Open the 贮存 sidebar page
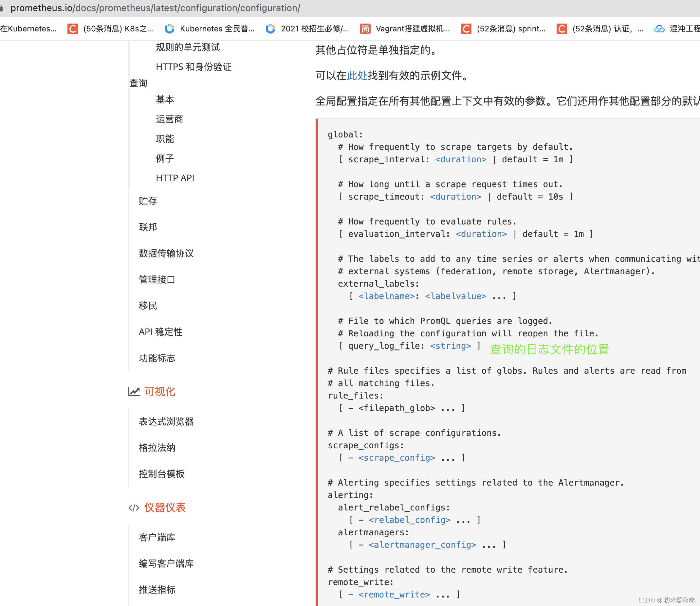This screenshot has width=700, height=606. pyautogui.click(x=148, y=201)
